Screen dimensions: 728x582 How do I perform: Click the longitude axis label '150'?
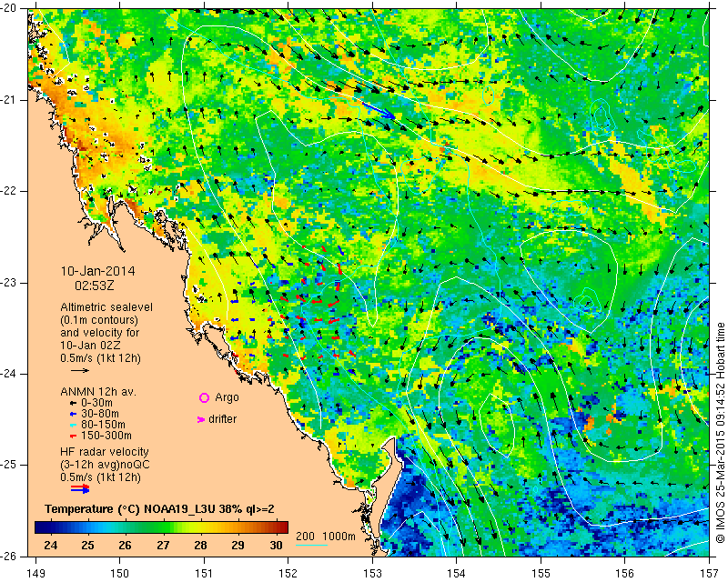[x=120, y=574]
